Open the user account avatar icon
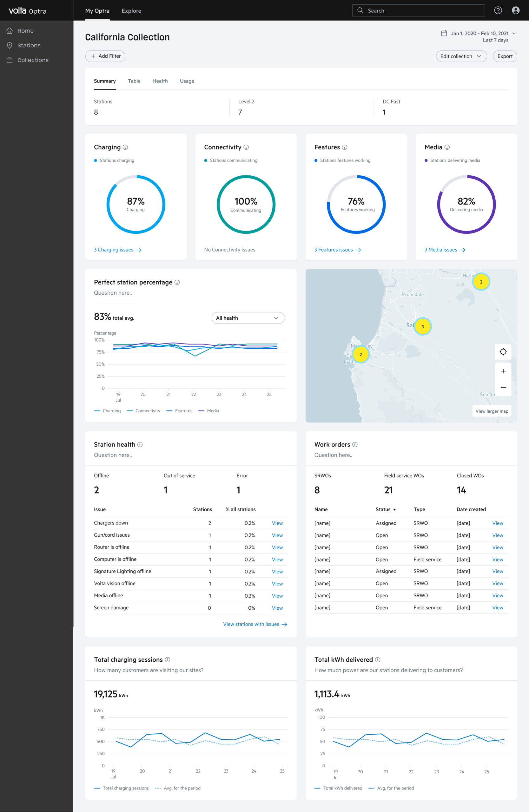This screenshot has height=812, width=529. (x=516, y=10)
